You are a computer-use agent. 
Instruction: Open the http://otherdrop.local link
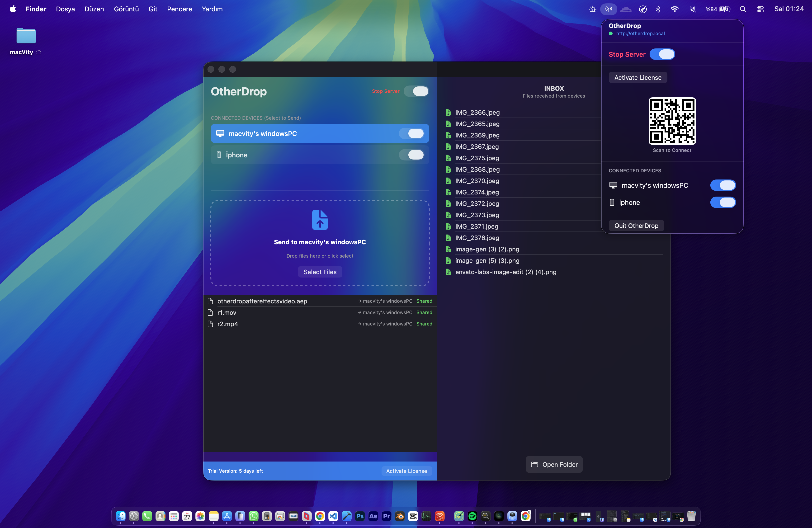(x=640, y=33)
